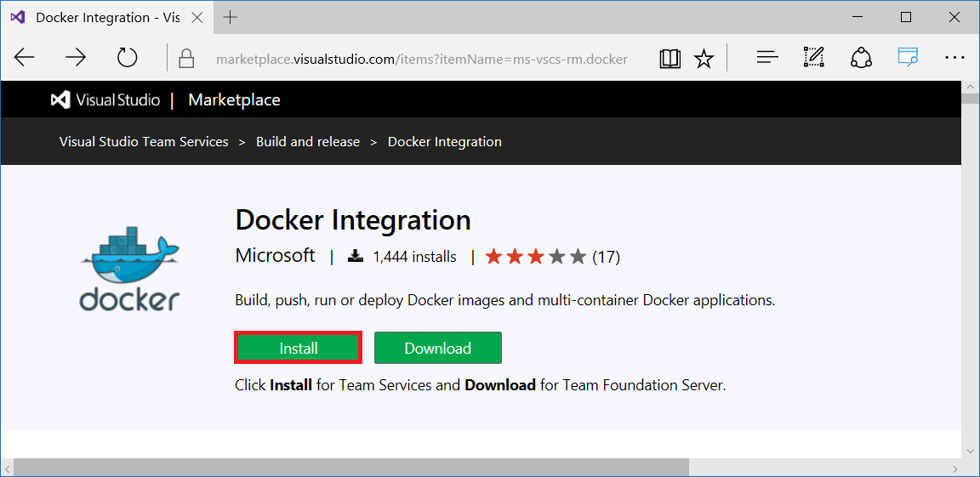Click the download icon next to installs
The width and height of the screenshot is (980, 477).
point(356,256)
